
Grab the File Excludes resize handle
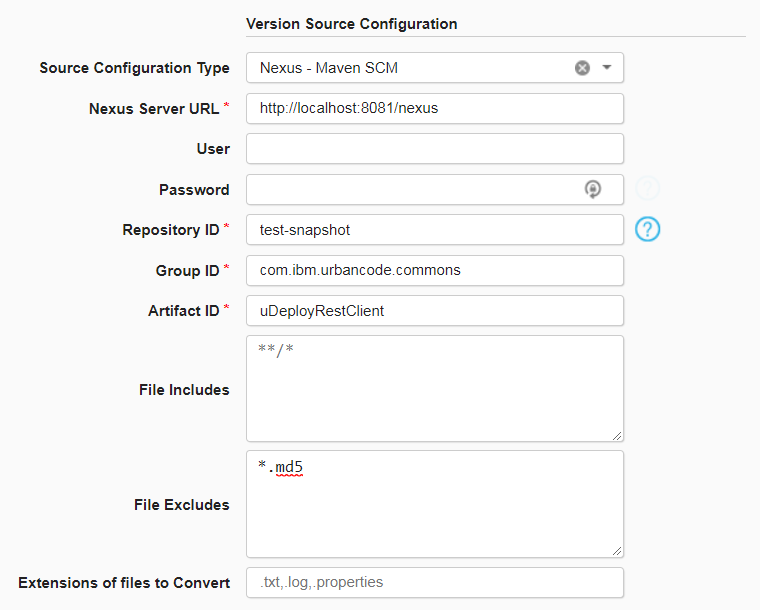(617, 550)
